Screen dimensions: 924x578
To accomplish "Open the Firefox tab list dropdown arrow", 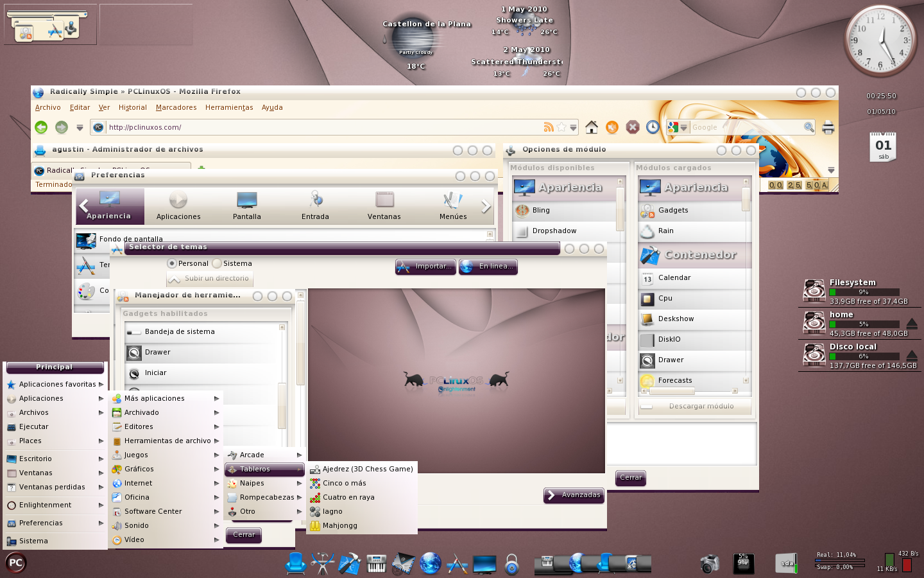I will click(x=831, y=170).
